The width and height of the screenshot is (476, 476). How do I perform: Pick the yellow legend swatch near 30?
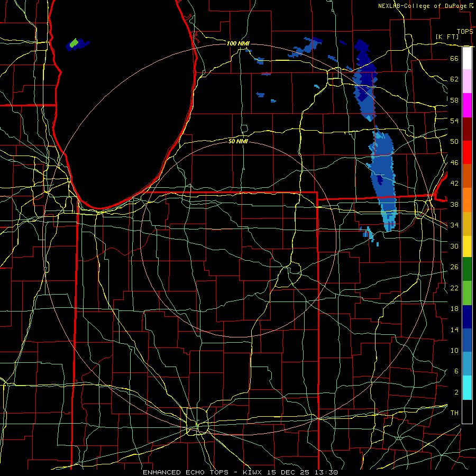[467, 246]
